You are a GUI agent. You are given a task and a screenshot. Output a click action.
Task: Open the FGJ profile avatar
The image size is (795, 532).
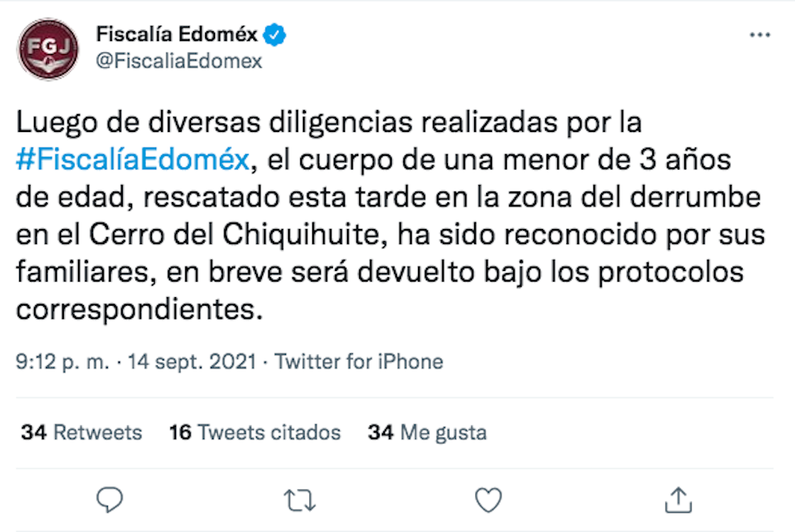48,48
